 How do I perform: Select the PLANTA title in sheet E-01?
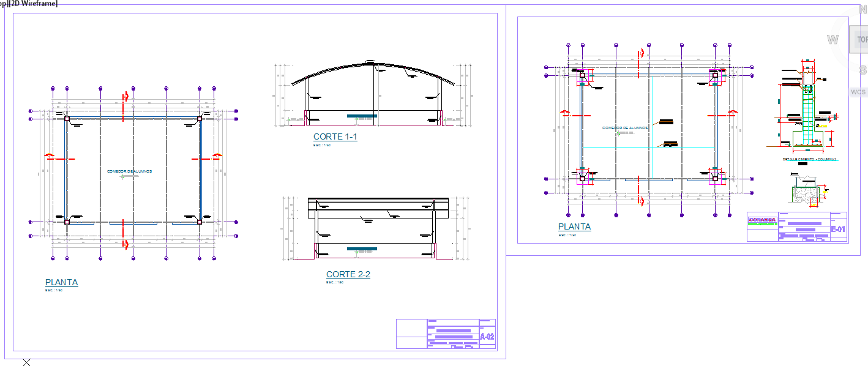click(x=574, y=226)
